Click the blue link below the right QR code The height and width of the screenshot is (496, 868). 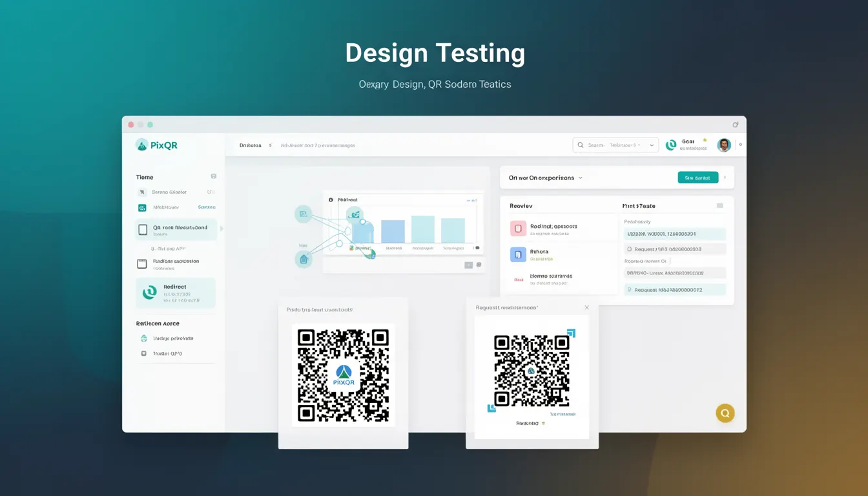pos(563,414)
